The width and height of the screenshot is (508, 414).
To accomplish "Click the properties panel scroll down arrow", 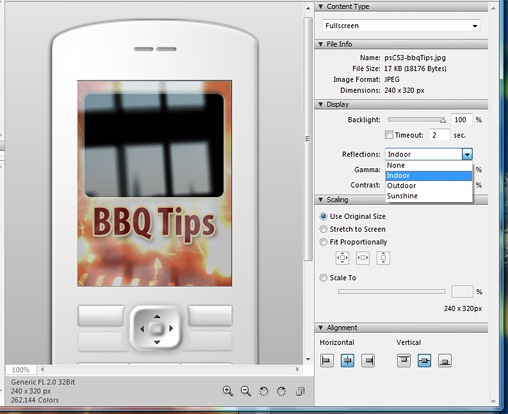I will tap(493, 402).
